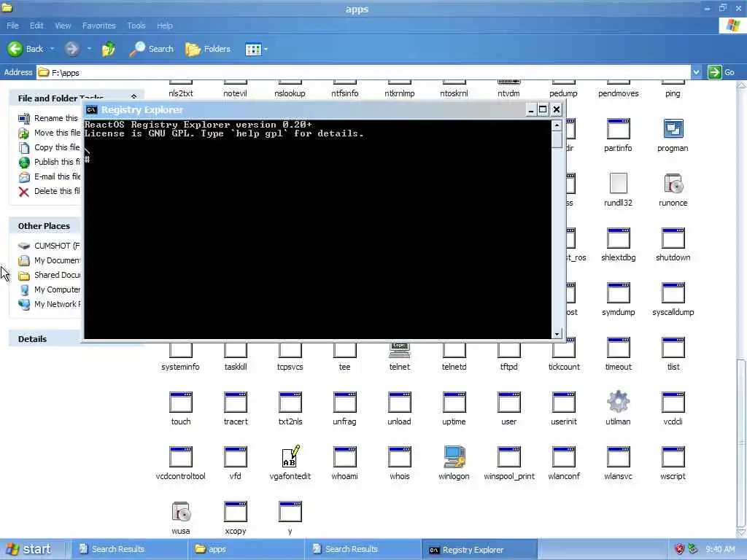Open the View menu
Viewport: 747px width, 560px height.
click(x=63, y=26)
